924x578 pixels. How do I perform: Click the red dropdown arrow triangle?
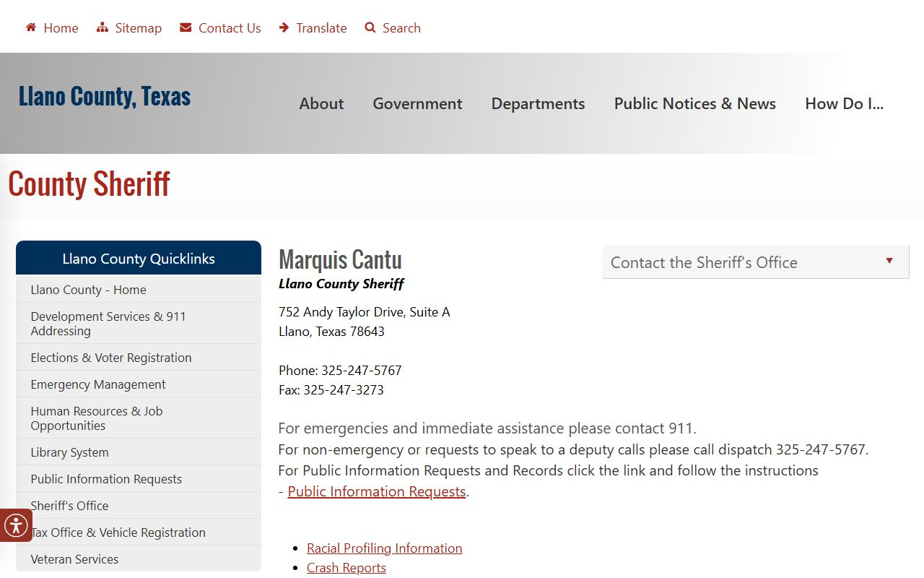coord(889,261)
